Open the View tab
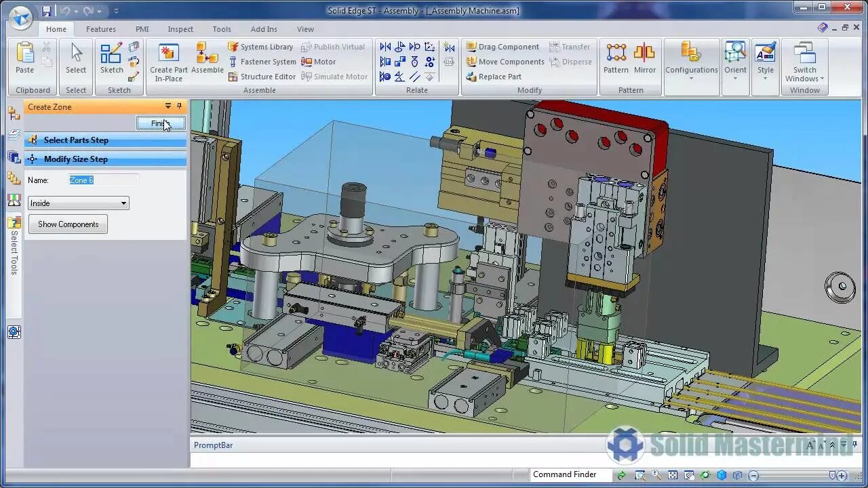The image size is (868, 488). point(305,29)
